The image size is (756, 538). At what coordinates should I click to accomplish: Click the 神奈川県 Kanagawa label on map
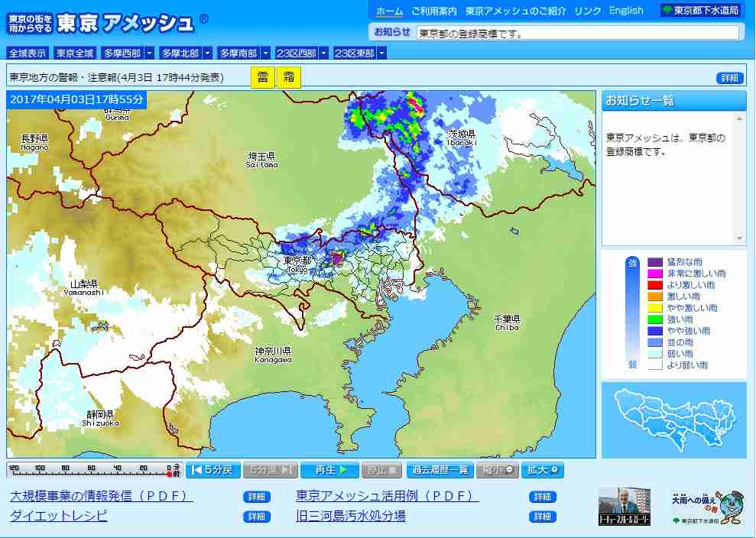(x=274, y=355)
